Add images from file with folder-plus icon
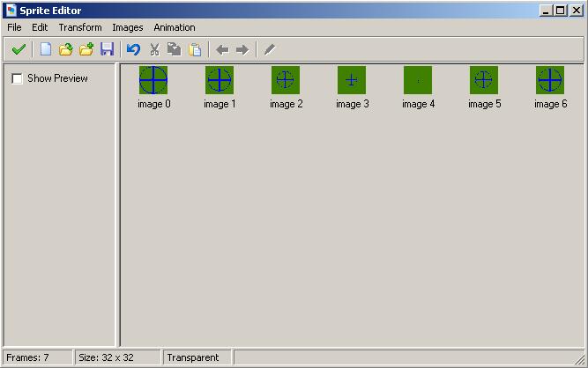This screenshot has width=588, height=368. (86, 49)
